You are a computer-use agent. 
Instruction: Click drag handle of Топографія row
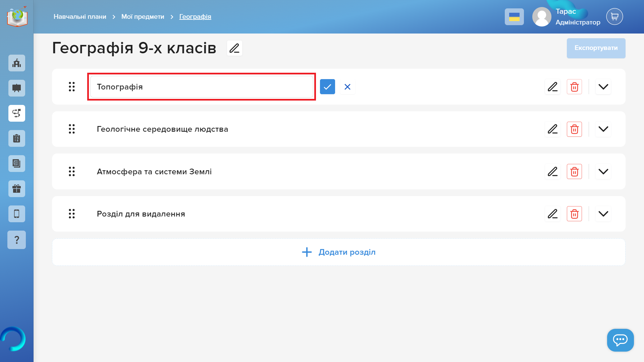click(x=72, y=87)
